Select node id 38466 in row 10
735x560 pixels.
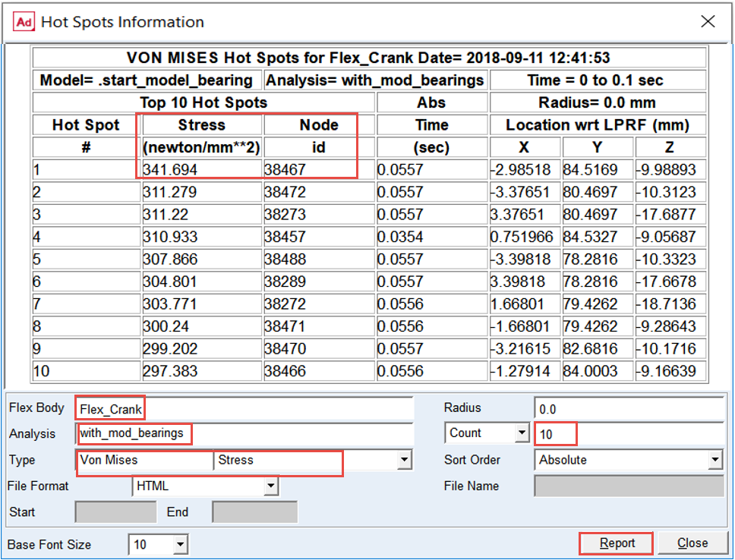tap(319, 371)
